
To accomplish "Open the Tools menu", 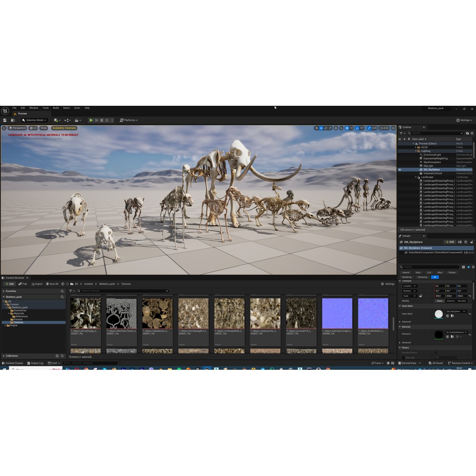I will coord(45,108).
